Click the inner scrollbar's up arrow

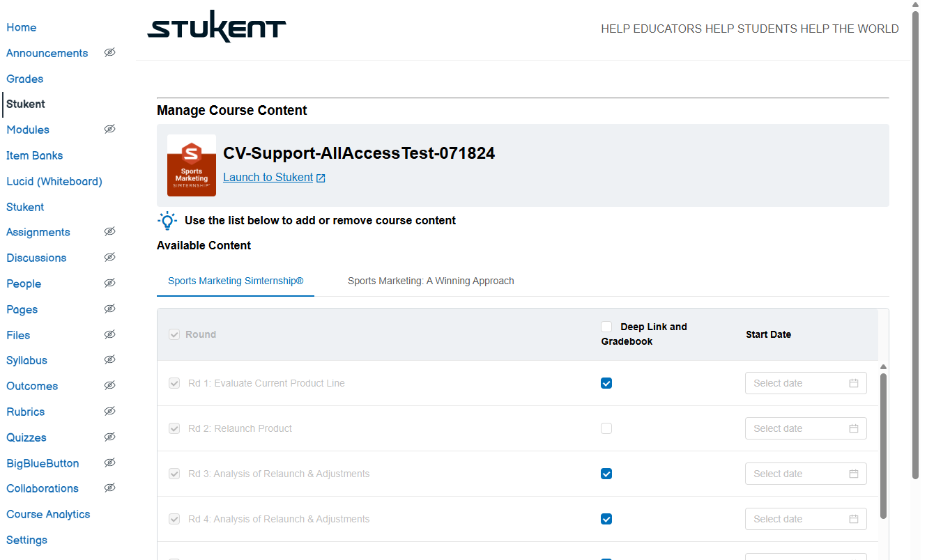coord(884,366)
